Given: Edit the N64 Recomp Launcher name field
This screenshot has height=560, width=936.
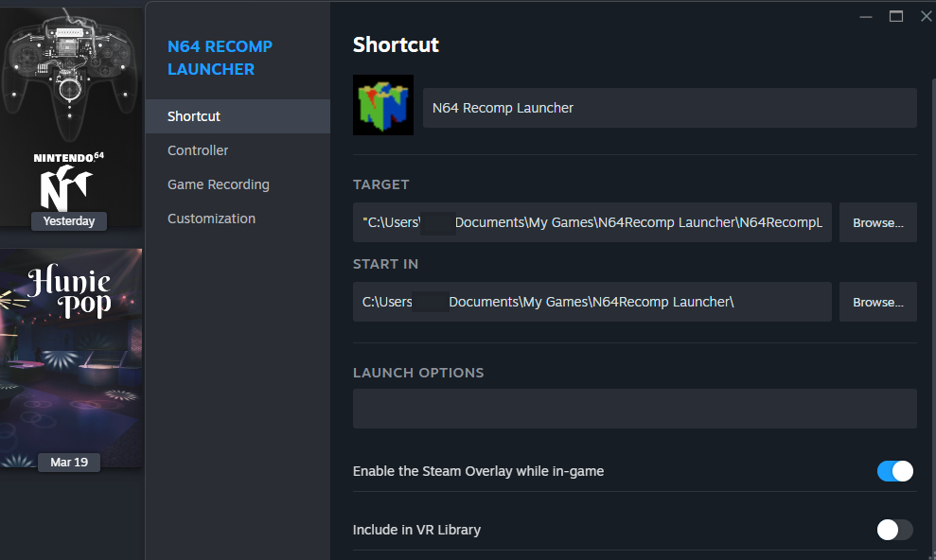Looking at the screenshot, I should 670,108.
